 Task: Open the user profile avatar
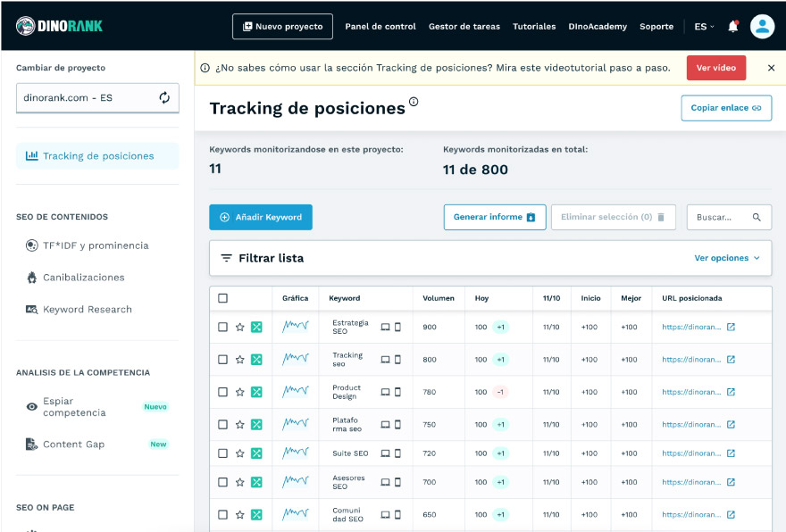click(x=762, y=26)
